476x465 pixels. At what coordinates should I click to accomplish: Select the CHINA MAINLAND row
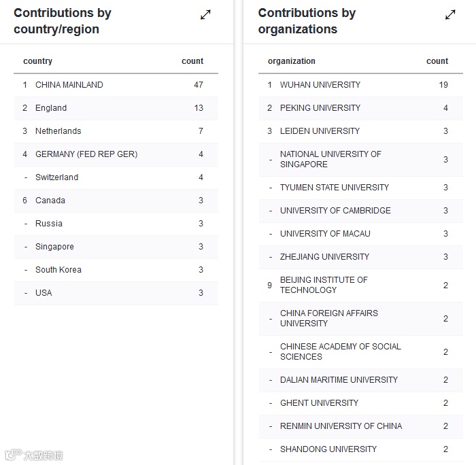pyautogui.click(x=69, y=85)
